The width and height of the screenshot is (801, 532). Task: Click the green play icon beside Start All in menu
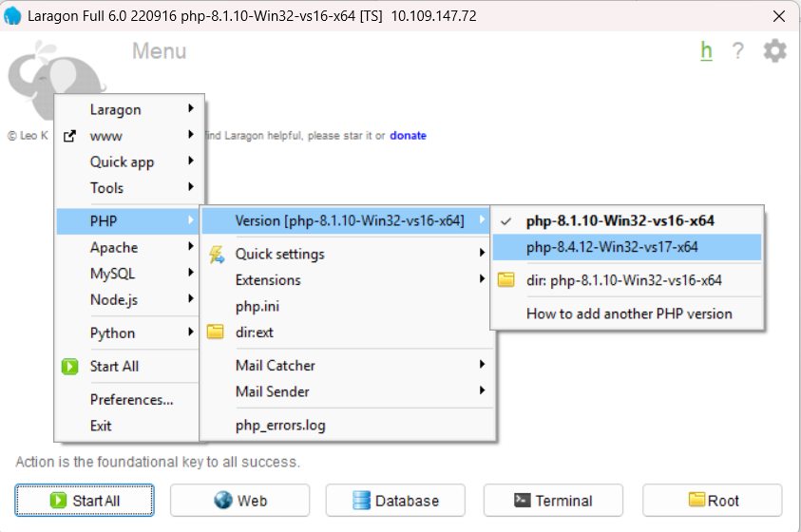coord(69,367)
